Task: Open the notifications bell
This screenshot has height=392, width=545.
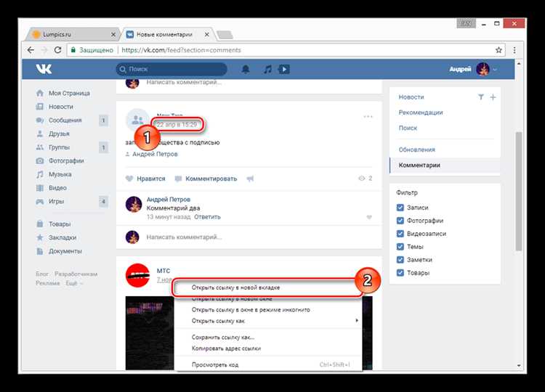Action: [246, 69]
